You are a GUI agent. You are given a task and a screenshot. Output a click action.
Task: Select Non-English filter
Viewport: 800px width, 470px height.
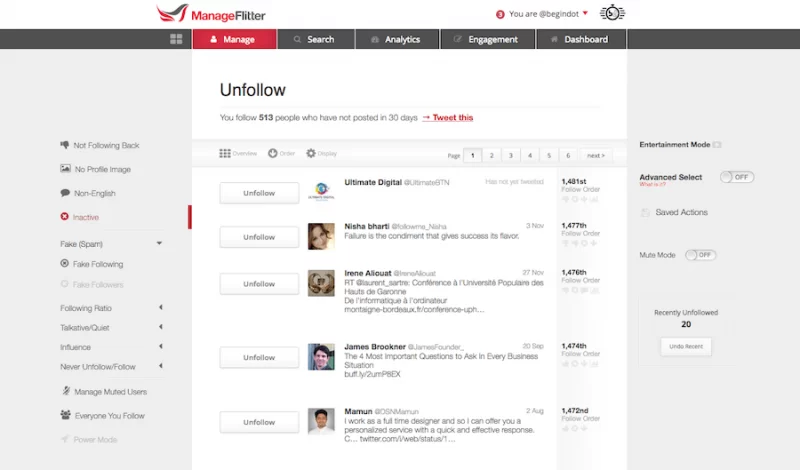(x=88, y=193)
